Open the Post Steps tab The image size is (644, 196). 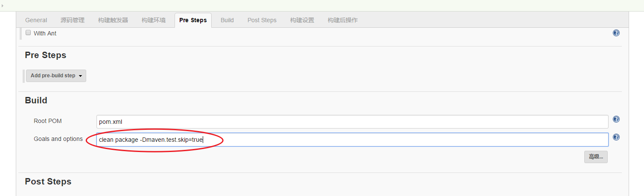pyautogui.click(x=262, y=20)
